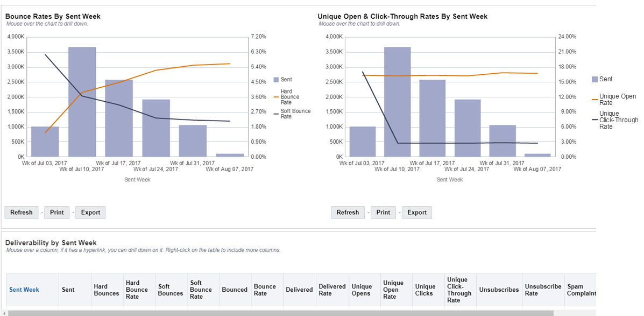Refresh the Unique Open & Click-Through chart
Viewport: 644px width, 316px height.
point(348,213)
